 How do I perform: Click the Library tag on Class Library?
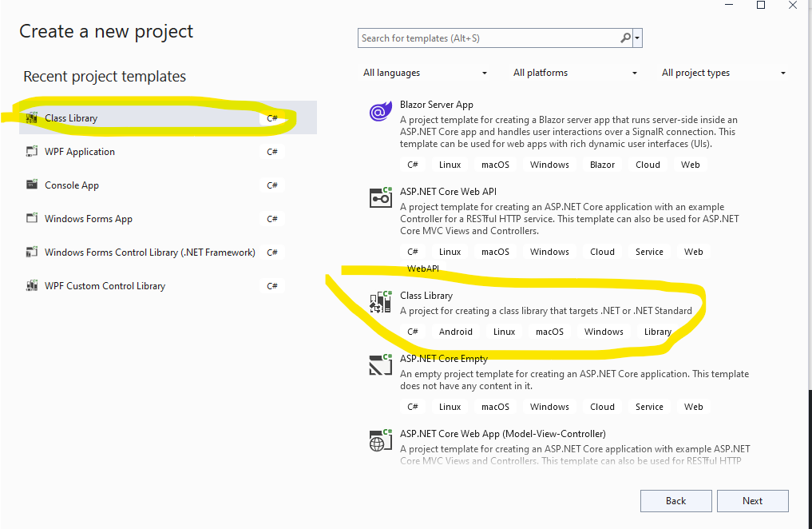click(x=658, y=332)
